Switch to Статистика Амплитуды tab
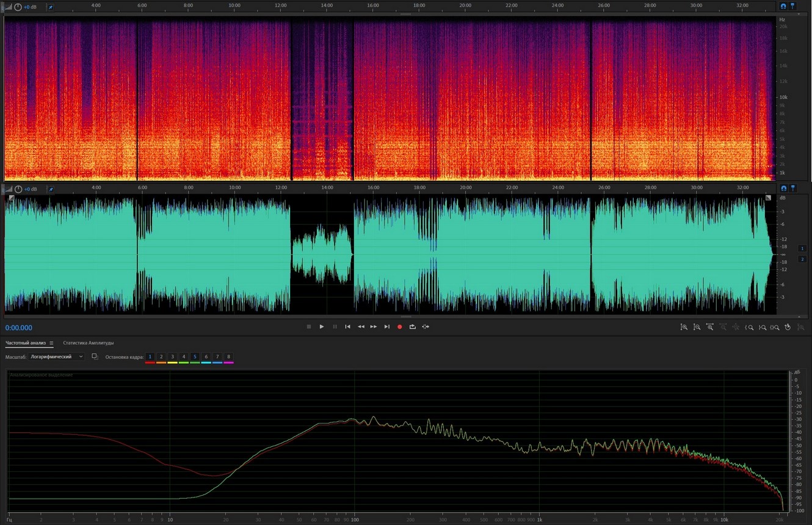The image size is (812, 525). 88,343
